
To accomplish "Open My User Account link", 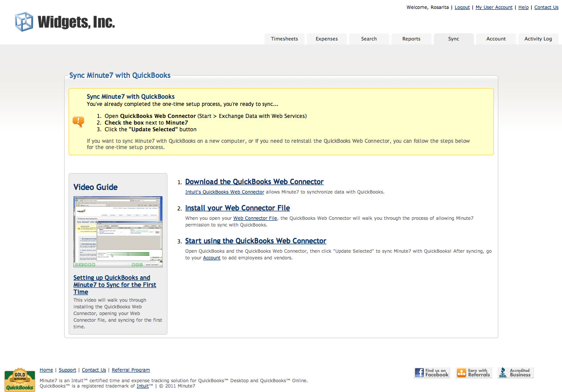I will point(494,8).
